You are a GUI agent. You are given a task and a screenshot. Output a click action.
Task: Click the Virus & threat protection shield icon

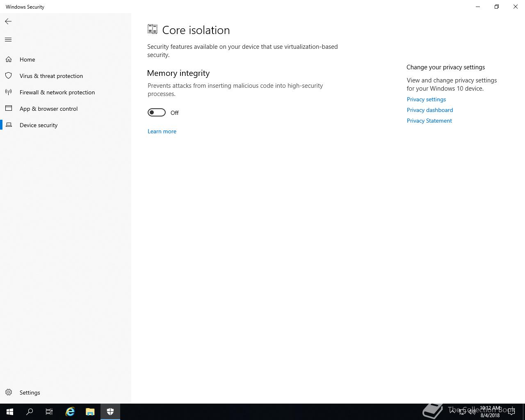click(x=9, y=76)
